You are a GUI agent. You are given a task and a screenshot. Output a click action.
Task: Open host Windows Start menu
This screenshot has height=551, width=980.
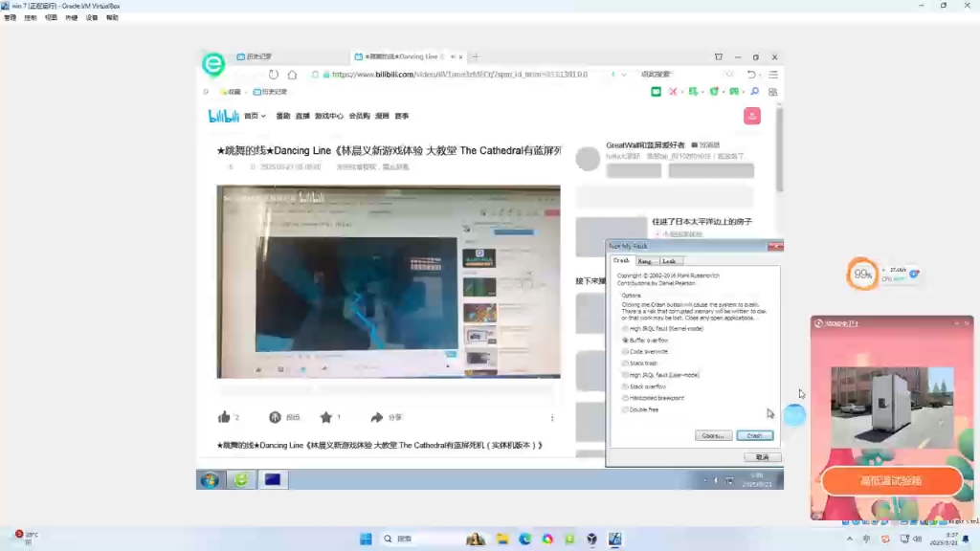367,539
